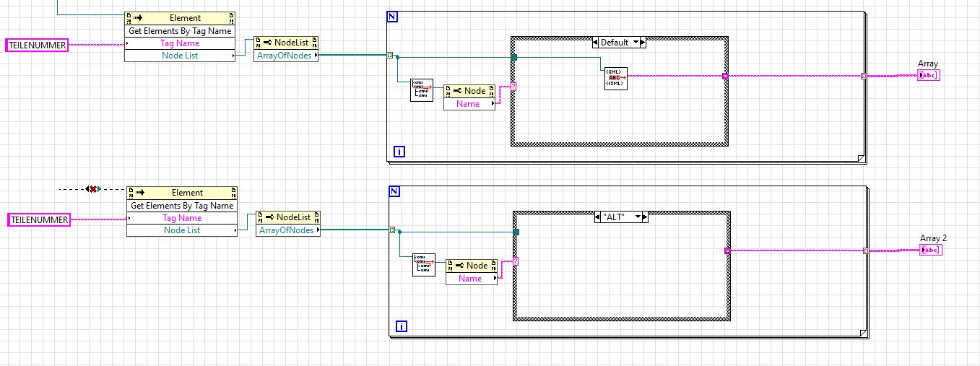Open the "ALT" case selector dropdown

point(638,217)
